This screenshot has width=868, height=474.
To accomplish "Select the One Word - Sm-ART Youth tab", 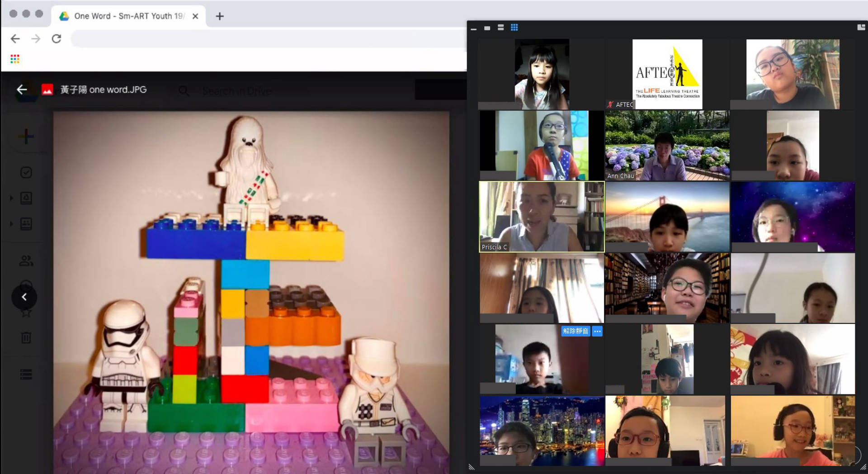I will tap(129, 16).
